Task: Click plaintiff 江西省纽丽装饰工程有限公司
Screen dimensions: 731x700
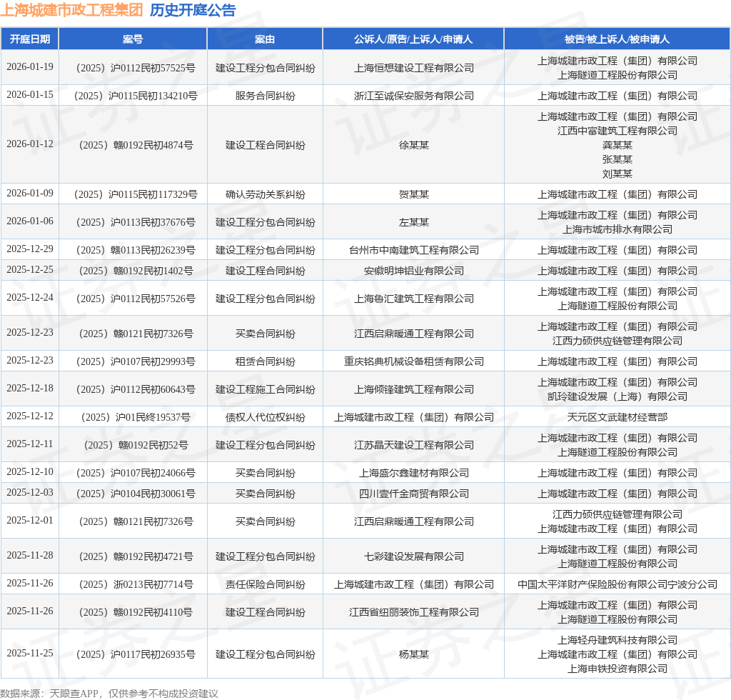Action: [x=413, y=613]
